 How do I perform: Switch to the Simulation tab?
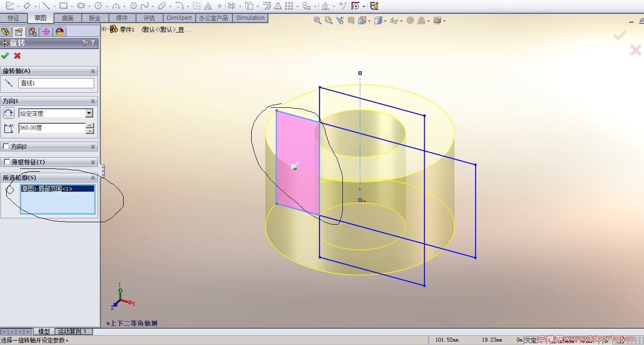pos(250,18)
